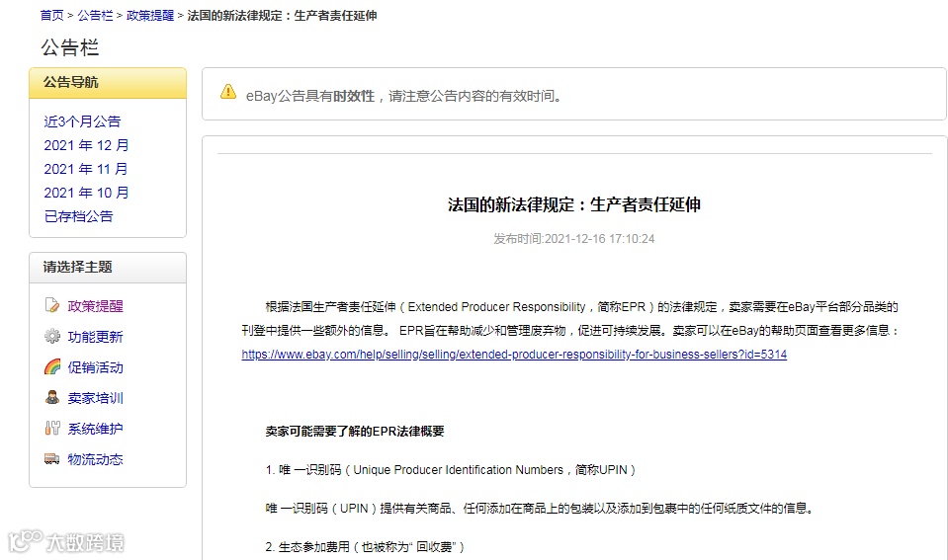Go to 公告栏 in the breadcrumb
The height and width of the screenshot is (560, 948).
[x=95, y=16]
